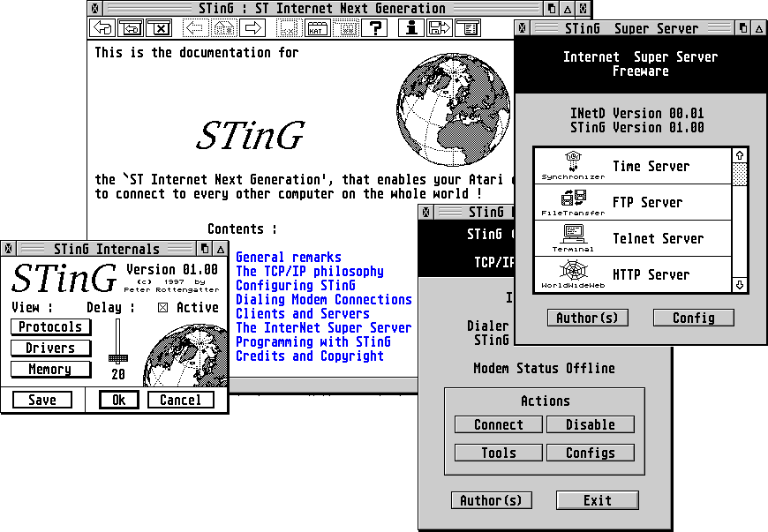The width and height of the screenshot is (768, 532).
Task: Open The InterNet Super Server link
Action: coord(324,327)
